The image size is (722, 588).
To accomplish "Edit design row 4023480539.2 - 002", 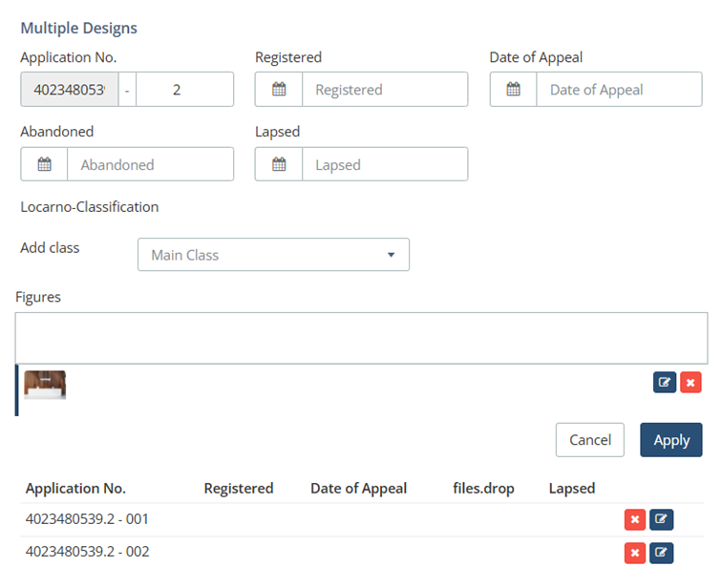I will (x=661, y=553).
